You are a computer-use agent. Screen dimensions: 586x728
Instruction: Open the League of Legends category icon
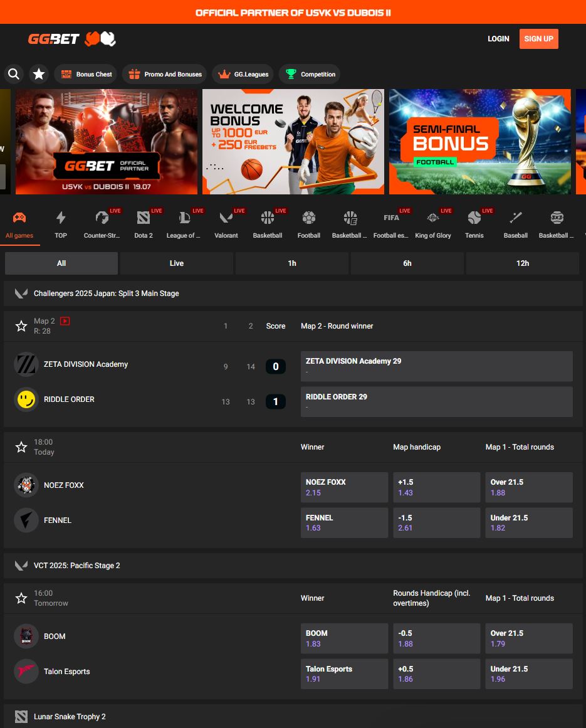coord(185,218)
